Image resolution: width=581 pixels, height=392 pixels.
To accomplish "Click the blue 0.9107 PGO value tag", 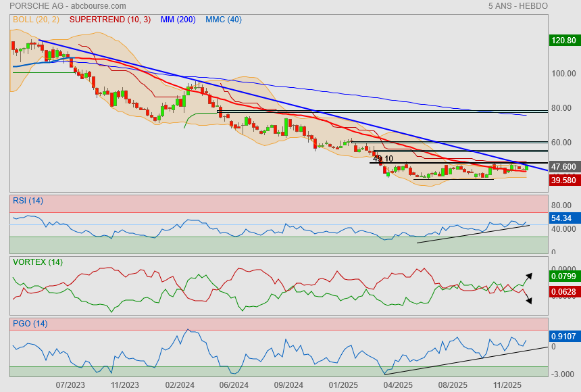I will tap(563, 335).
